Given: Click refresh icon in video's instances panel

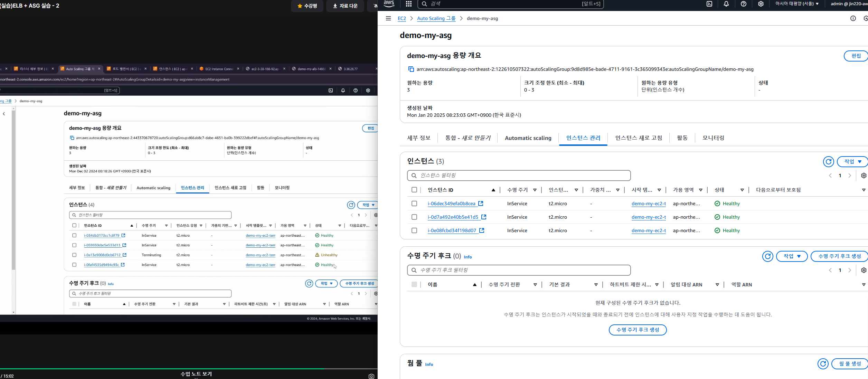Looking at the screenshot, I should (351, 205).
